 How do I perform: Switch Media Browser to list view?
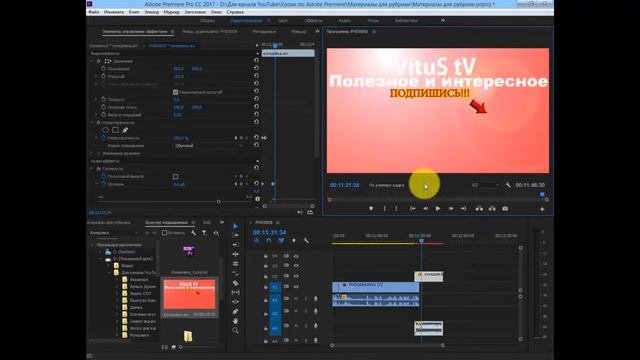coord(164,347)
